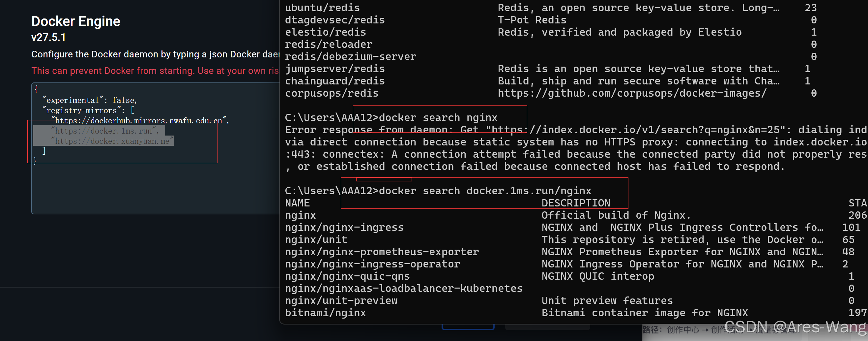
Task: Click the blue Apply button at the bottom
Action: pos(468,326)
